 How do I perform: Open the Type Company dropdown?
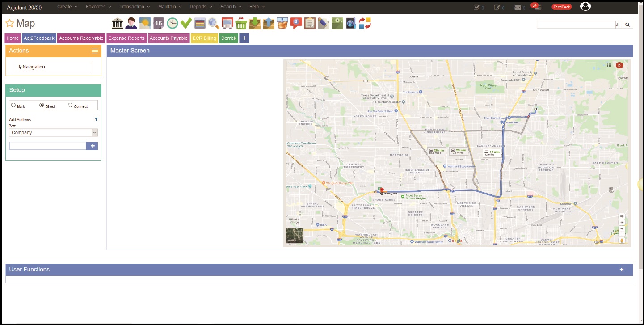(53, 132)
